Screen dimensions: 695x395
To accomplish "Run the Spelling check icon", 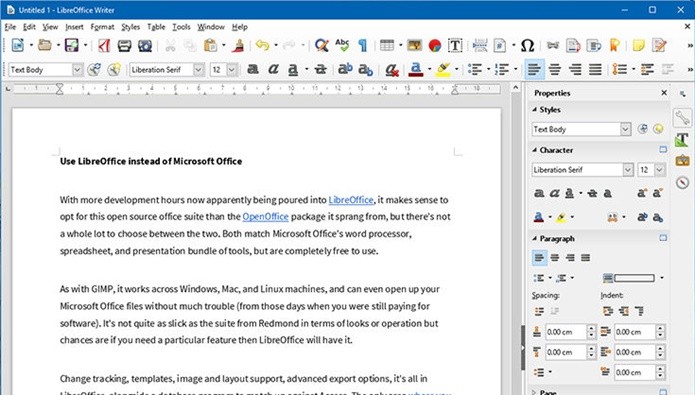I will (342, 45).
